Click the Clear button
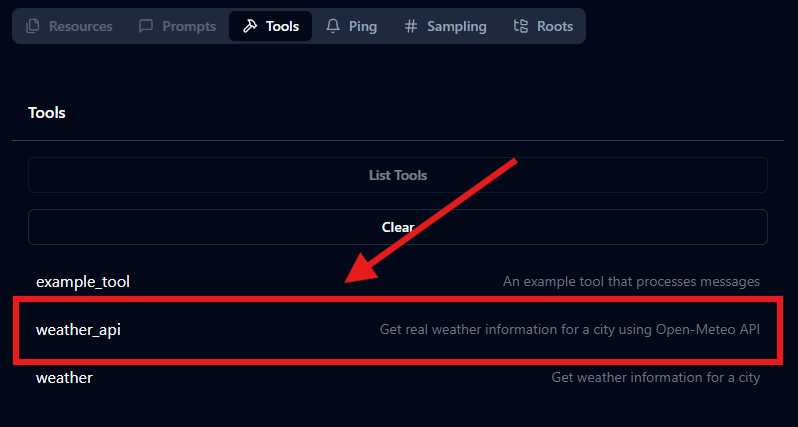 pos(398,227)
